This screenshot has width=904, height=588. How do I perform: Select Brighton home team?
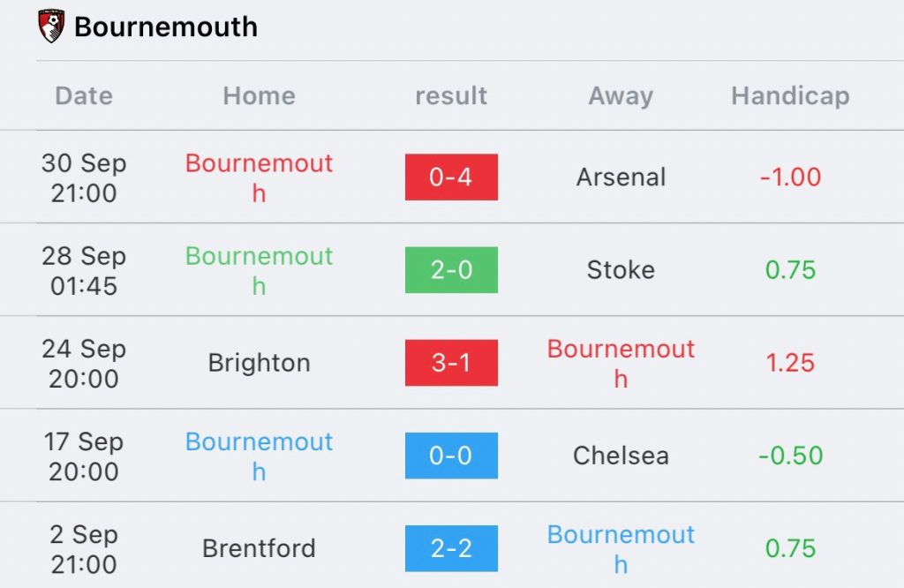pyautogui.click(x=259, y=363)
